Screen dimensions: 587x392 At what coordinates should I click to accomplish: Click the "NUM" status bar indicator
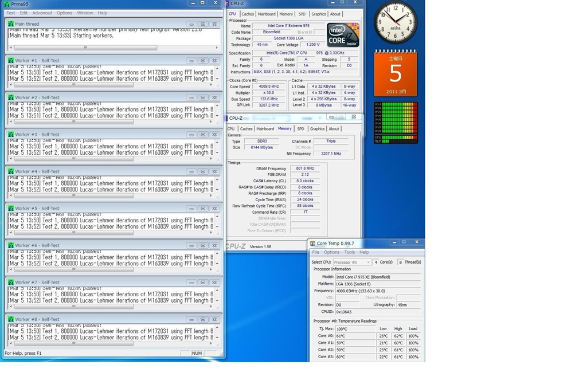coord(197,354)
